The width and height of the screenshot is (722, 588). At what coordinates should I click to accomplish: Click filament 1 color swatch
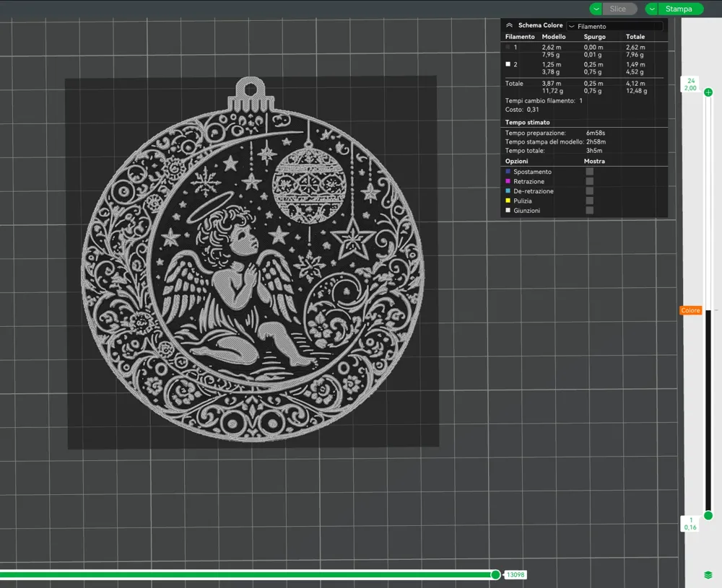(x=508, y=47)
